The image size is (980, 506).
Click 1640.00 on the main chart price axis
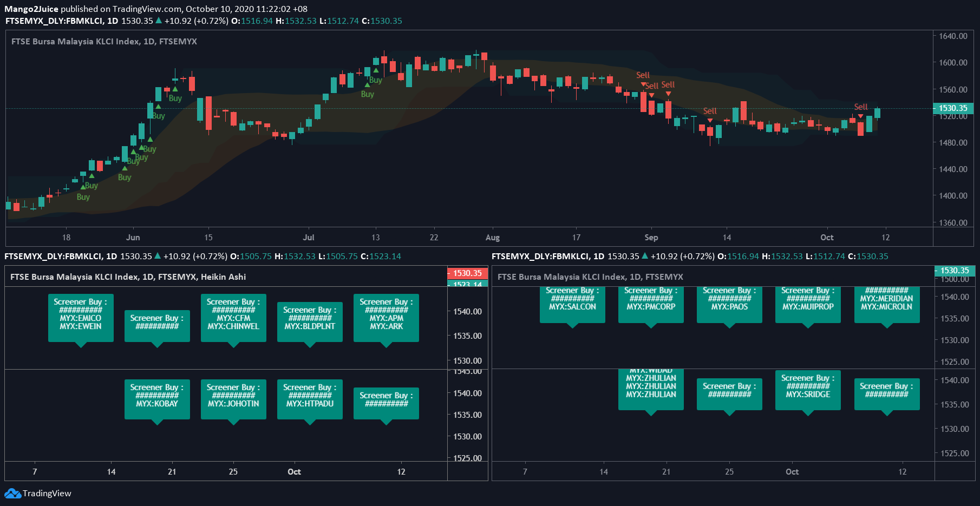953,36
